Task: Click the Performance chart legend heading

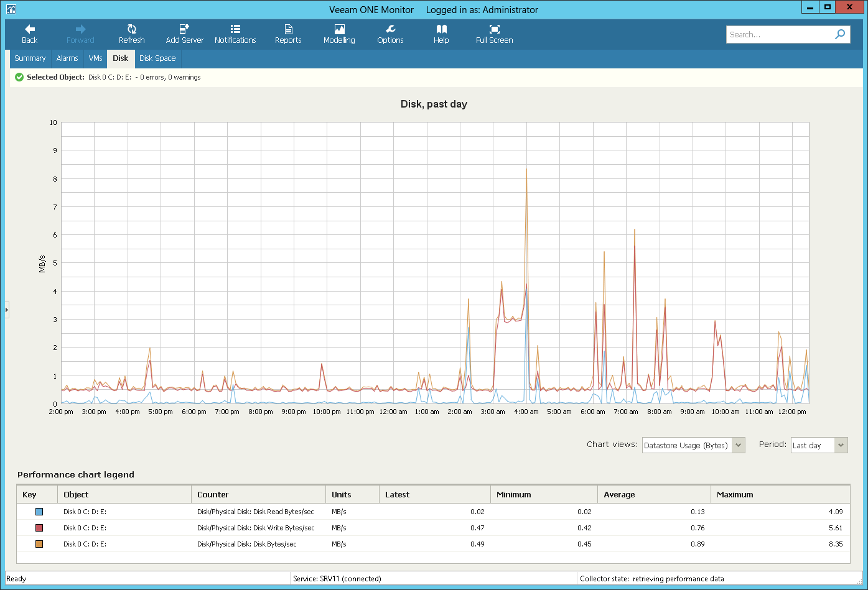Action: click(x=76, y=474)
